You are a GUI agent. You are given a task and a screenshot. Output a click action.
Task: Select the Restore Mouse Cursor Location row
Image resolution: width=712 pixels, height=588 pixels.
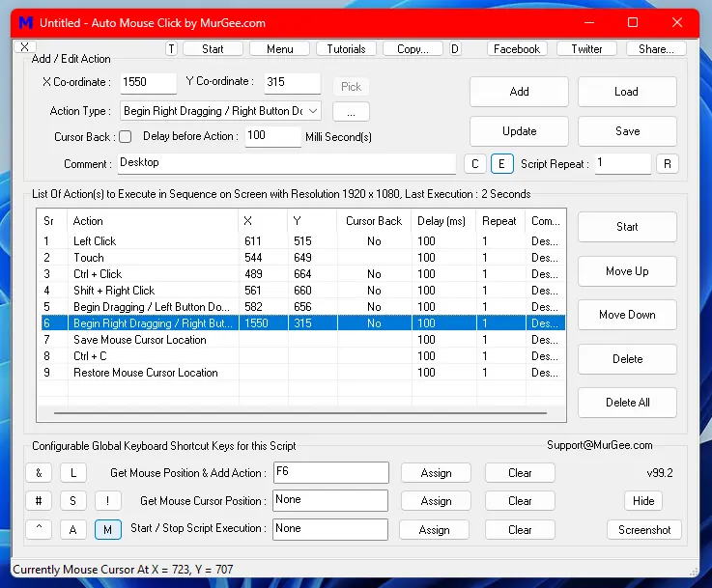(303, 372)
